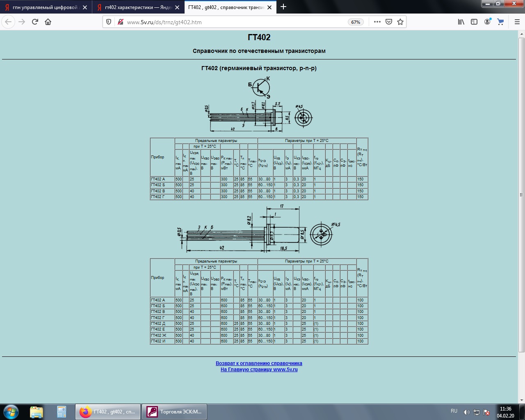
Task: Click the RU language indicator
Action: coord(454,411)
